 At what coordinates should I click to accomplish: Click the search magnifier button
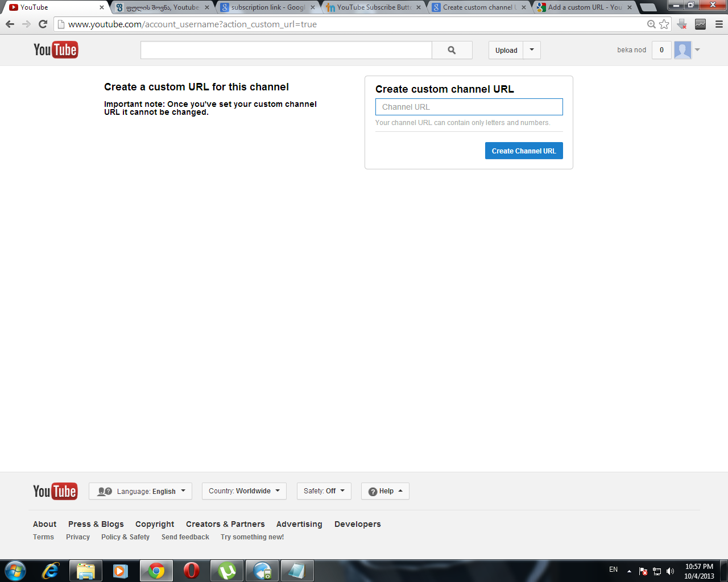pyautogui.click(x=452, y=50)
